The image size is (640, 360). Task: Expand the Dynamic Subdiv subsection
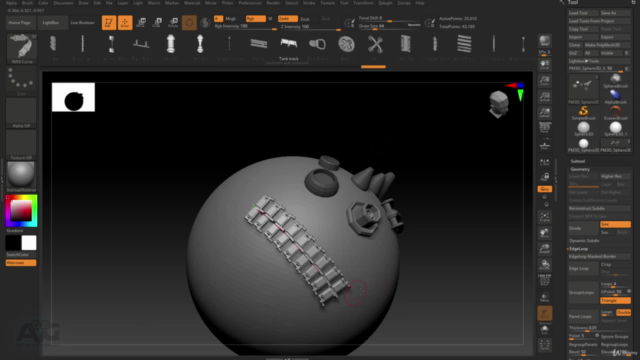tap(584, 241)
